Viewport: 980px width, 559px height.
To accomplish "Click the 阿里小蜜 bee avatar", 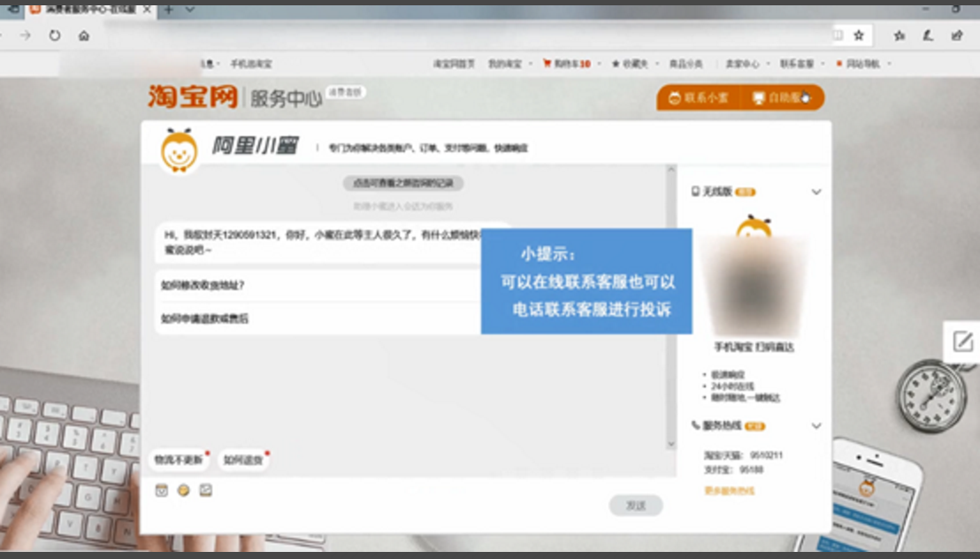I will (180, 150).
